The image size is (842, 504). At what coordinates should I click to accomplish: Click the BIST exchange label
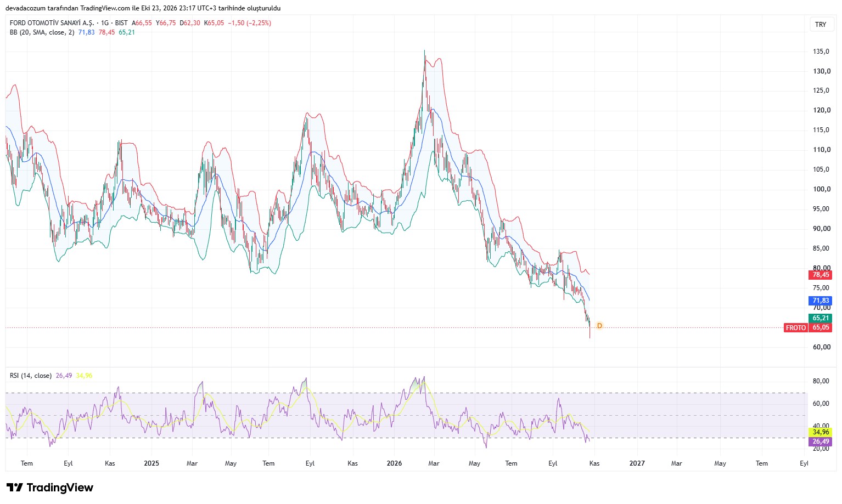tap(121, 23)
